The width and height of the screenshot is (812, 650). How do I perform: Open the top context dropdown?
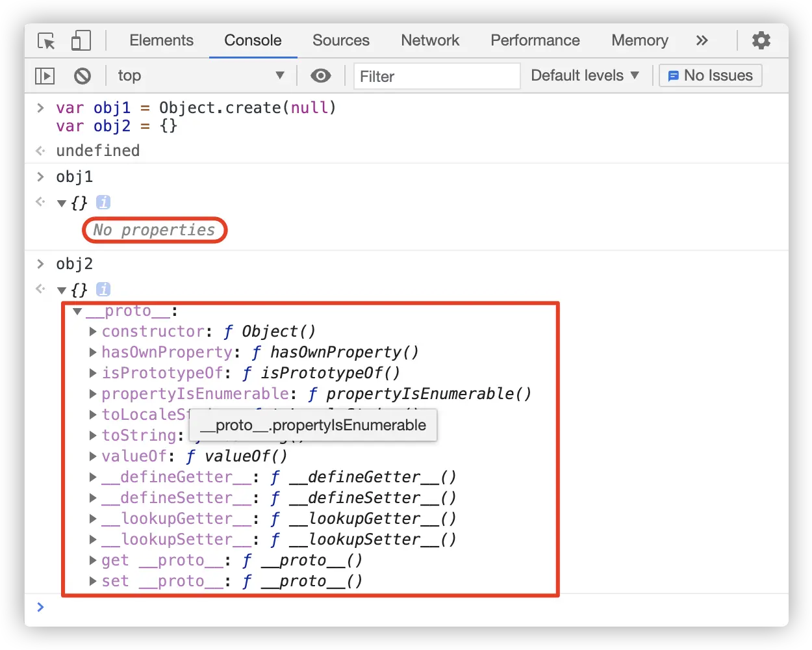(x=201, y=76)
